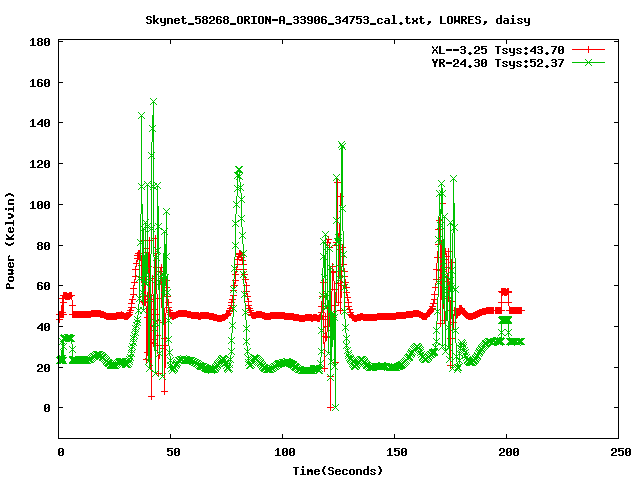Click the 50 tick label on x-axis

171,453
